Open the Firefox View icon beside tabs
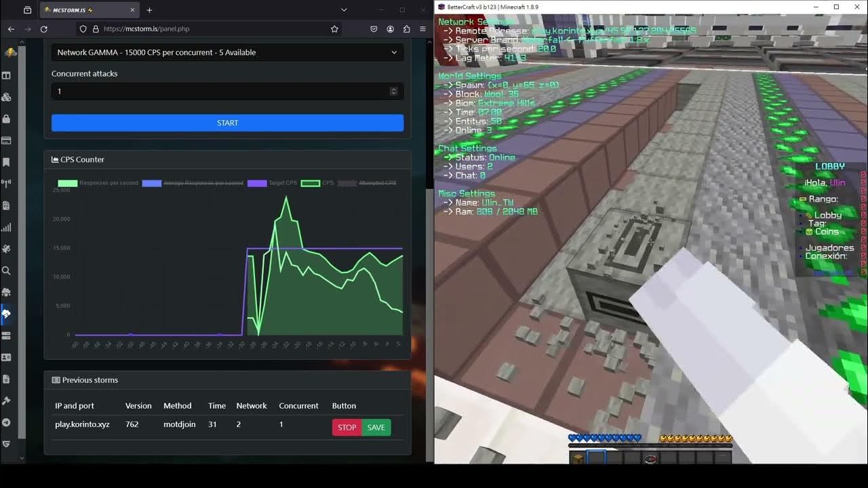The image size is (868, 488). point(27,10)
